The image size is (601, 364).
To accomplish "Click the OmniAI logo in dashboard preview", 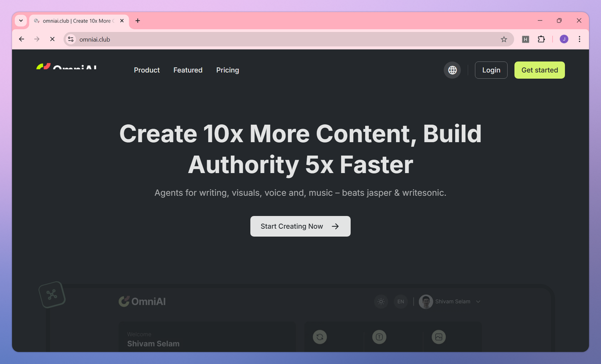I will pyautogui.click(x=142, y=301).
